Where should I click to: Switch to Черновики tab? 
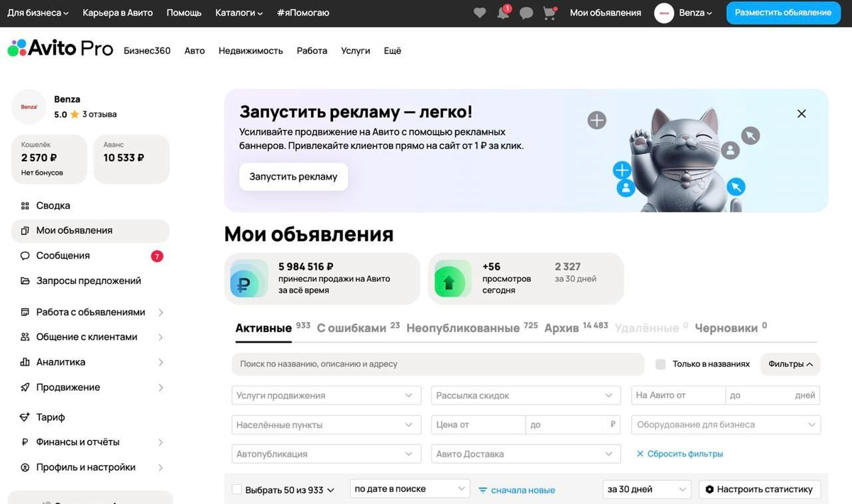click(x=731, y=328)
